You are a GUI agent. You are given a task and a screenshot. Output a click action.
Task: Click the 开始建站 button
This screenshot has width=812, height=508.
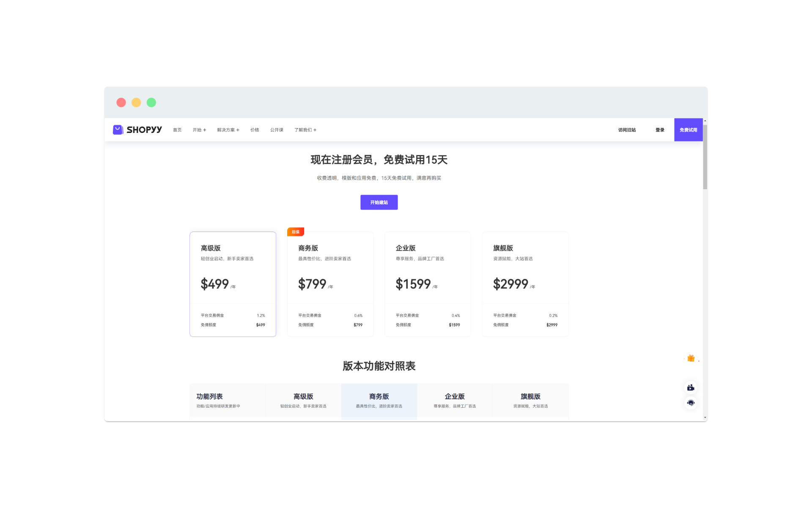[x=379, y=202]
